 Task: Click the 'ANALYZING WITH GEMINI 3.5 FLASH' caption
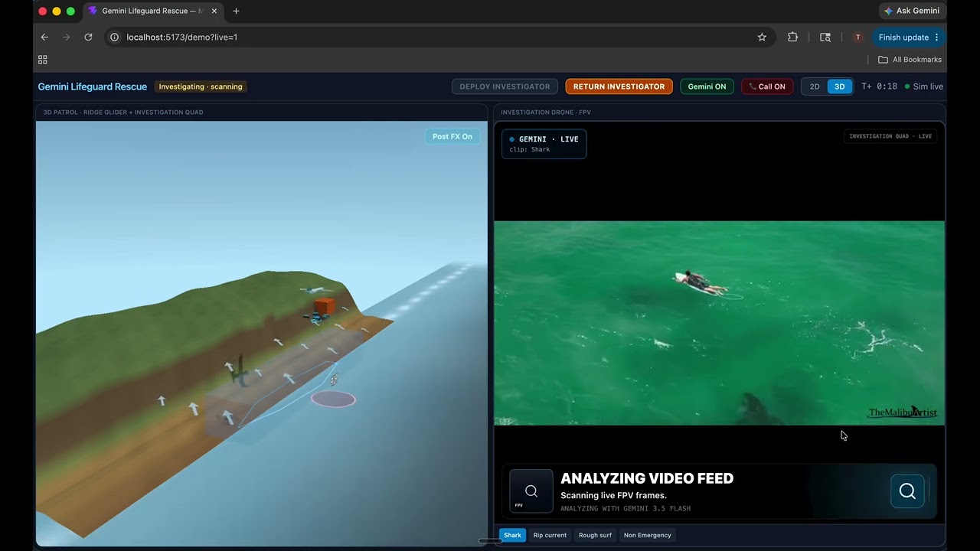(626, 509)
